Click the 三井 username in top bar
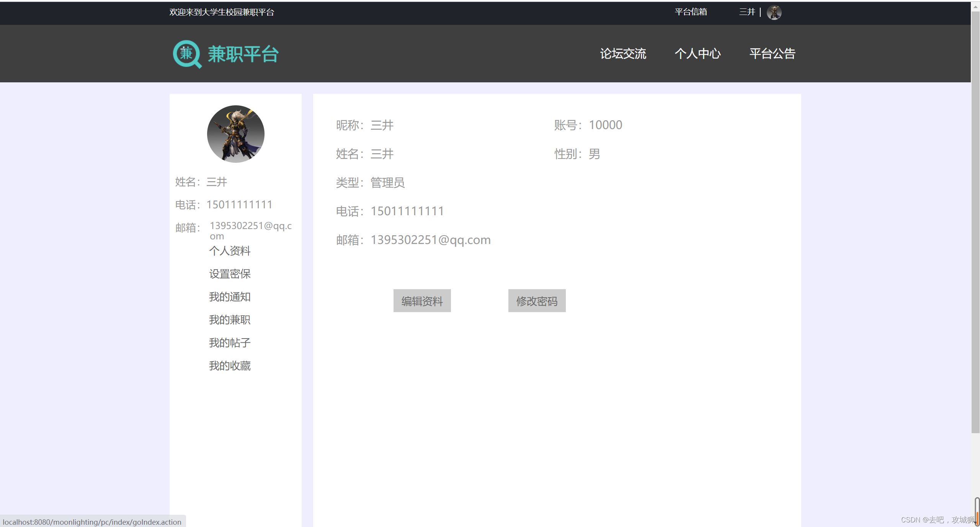Screen dimensions: 980x527 pos(746,12)
